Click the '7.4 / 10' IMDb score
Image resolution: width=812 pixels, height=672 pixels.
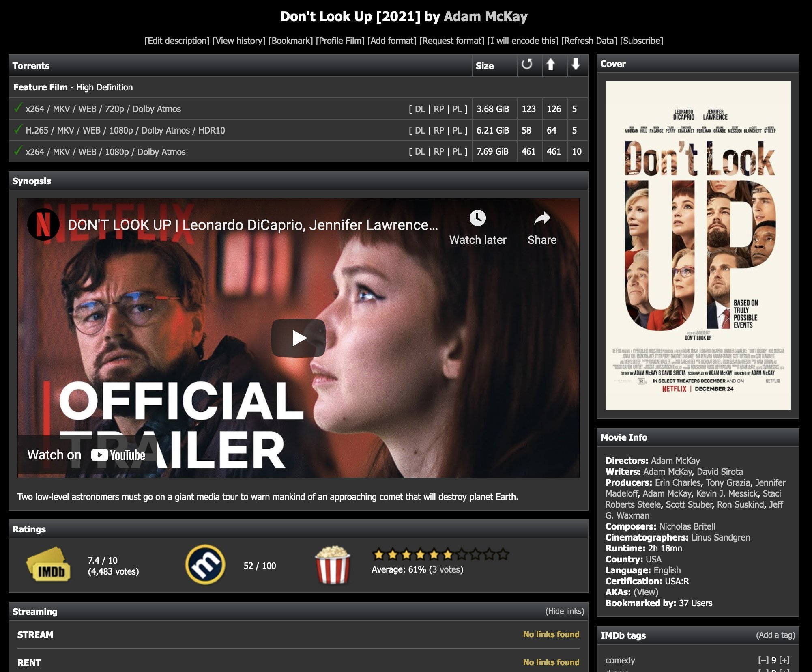(x=103, y=560)
